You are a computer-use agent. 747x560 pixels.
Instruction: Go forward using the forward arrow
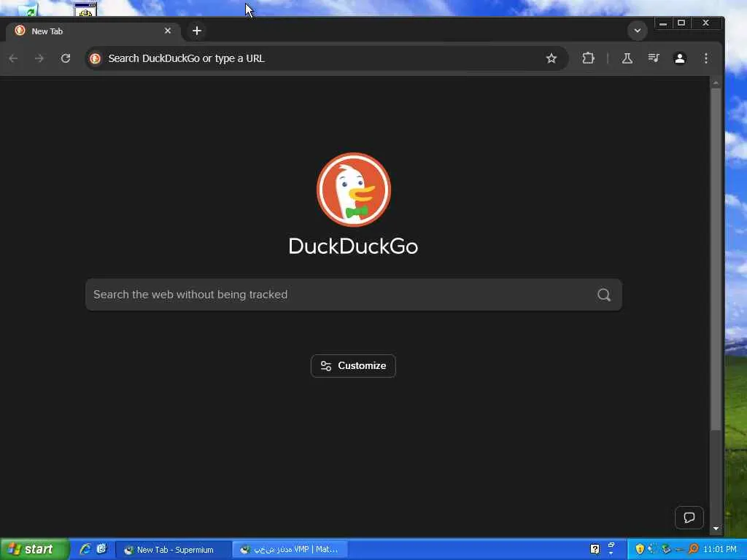[39, 58]
